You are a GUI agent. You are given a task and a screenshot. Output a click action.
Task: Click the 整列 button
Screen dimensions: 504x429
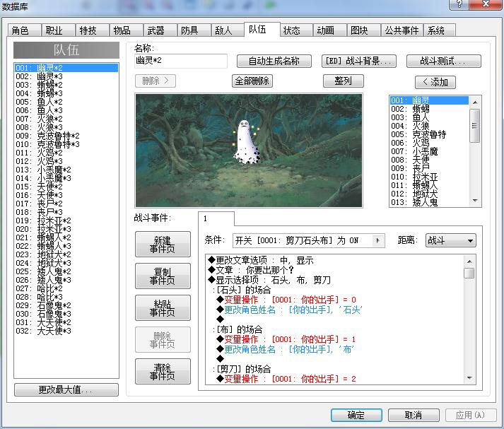point(344,81)
